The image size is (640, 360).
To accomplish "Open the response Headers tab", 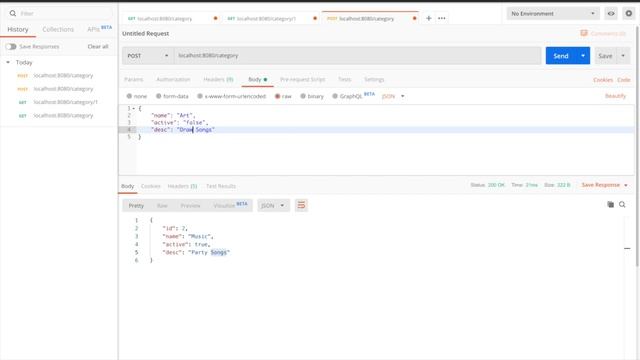I will (x=182, y=186).
